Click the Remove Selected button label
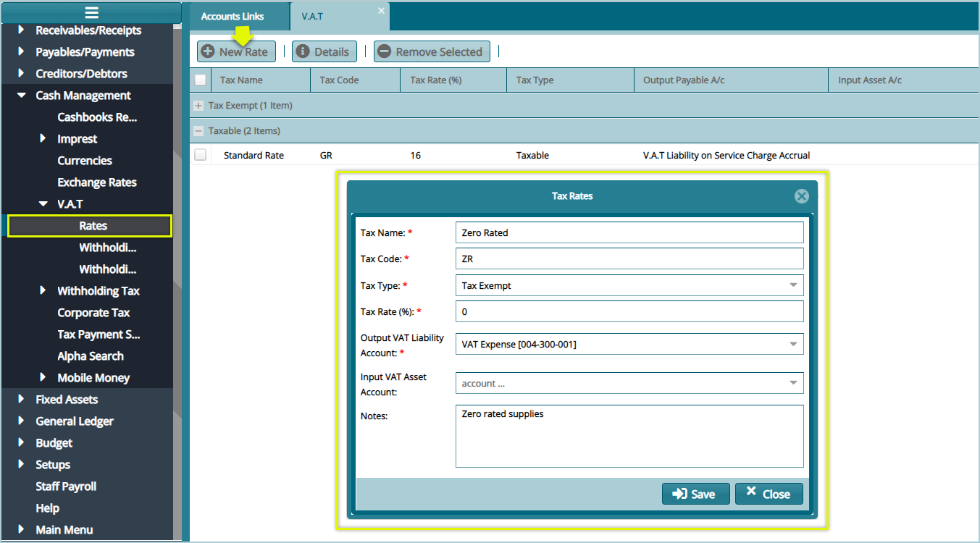 click(x=439, y=52)
